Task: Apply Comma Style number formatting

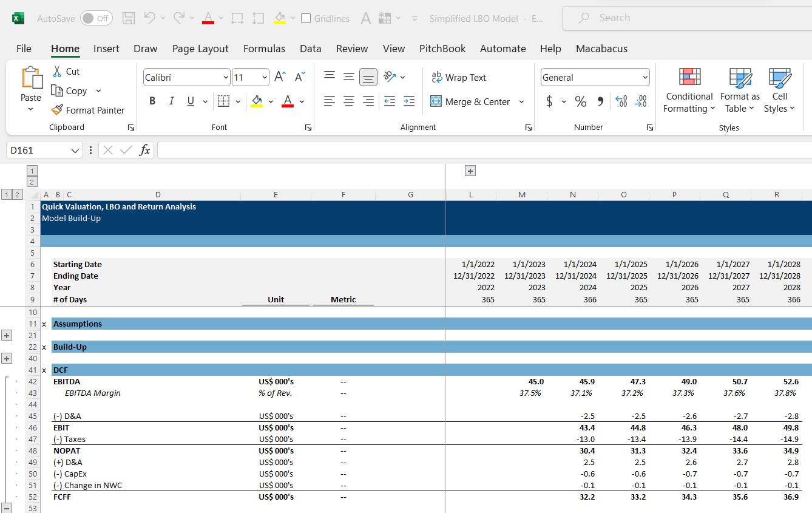Action: (x=600, y=101)
